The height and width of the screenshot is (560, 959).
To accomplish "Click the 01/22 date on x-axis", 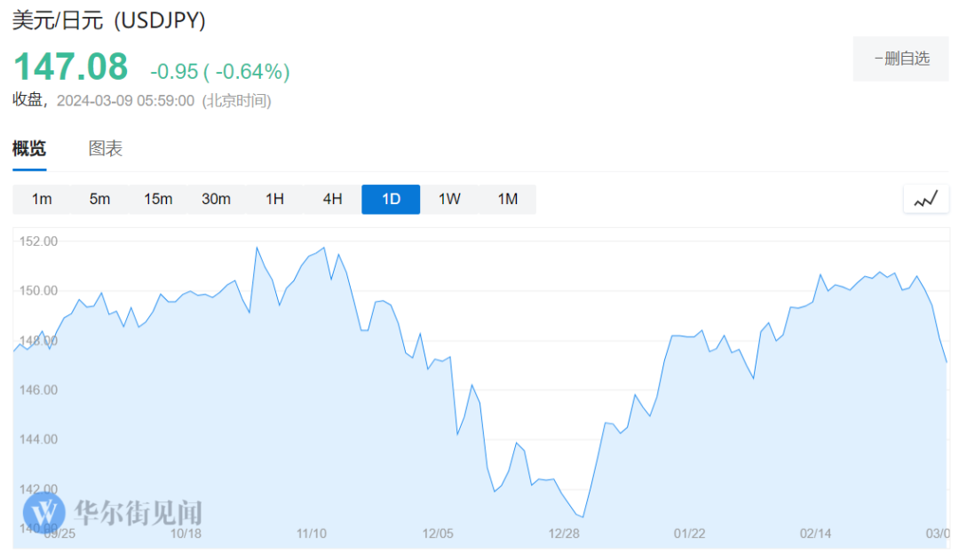I will [x=689, y=533].
